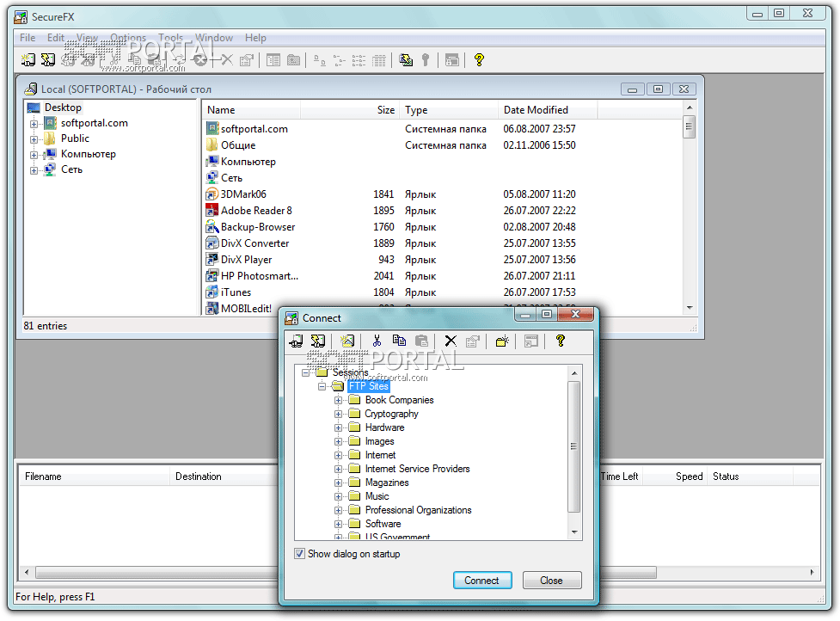The width and height of the screenshot is (840, 621).
Task: Click New Session icon in Connect dialog
Action: [x=347, y=341]
